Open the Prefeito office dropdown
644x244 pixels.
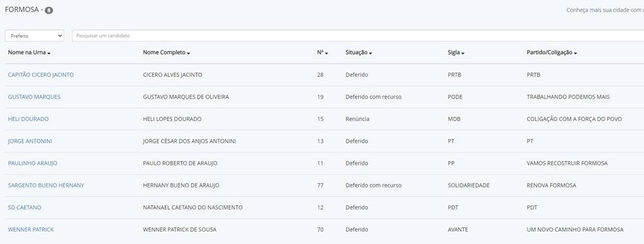coord(35,36)
